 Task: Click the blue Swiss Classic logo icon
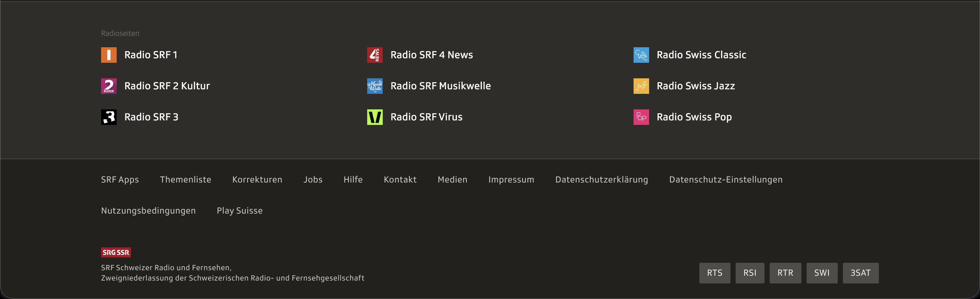click(641, 55)
